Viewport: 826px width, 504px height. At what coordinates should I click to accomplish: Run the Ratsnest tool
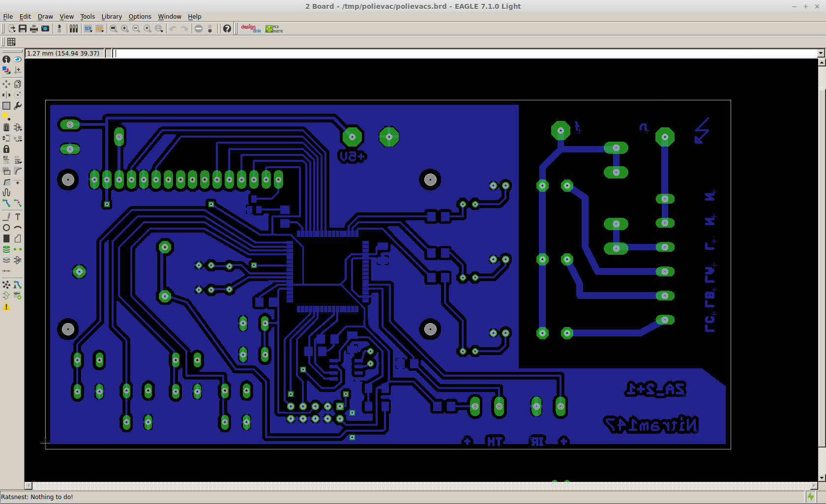point(6,285)
